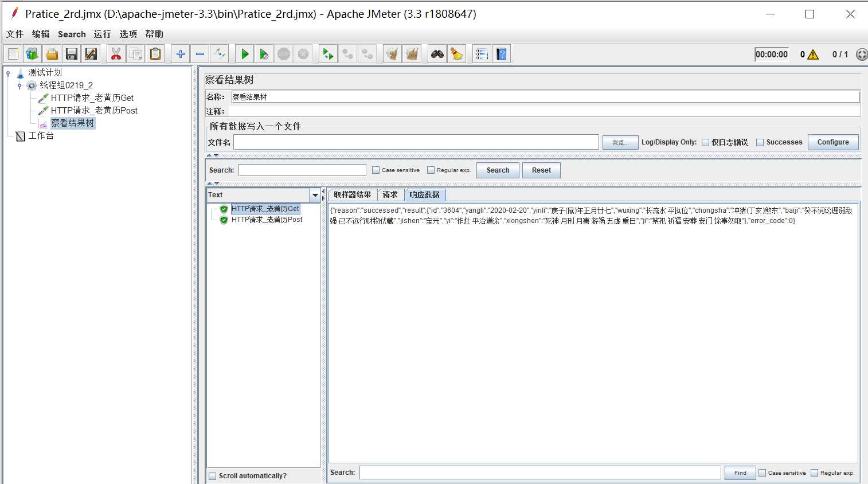Click the Paste clipboard icon
868x484 pixels.
pyautogui.click(x=155, y=54)
